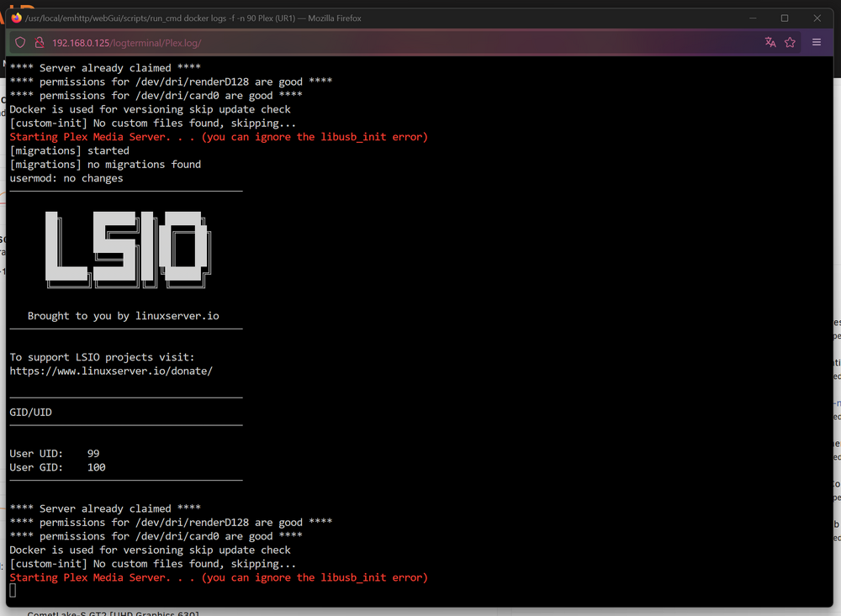Open the tracking protection shield icon
This screenshot has height=616, width=841.
pos(20,42)
